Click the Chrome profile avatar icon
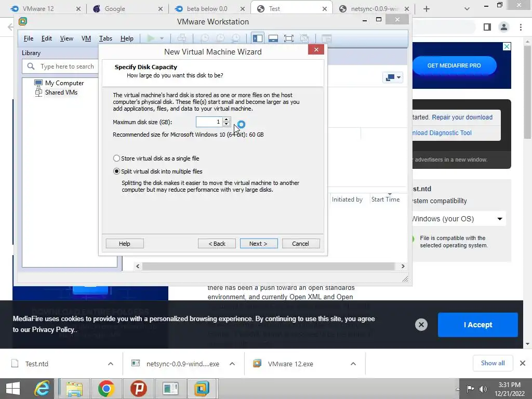The width and height of the screenshot is (532, 399). click(x=504, y=27)
